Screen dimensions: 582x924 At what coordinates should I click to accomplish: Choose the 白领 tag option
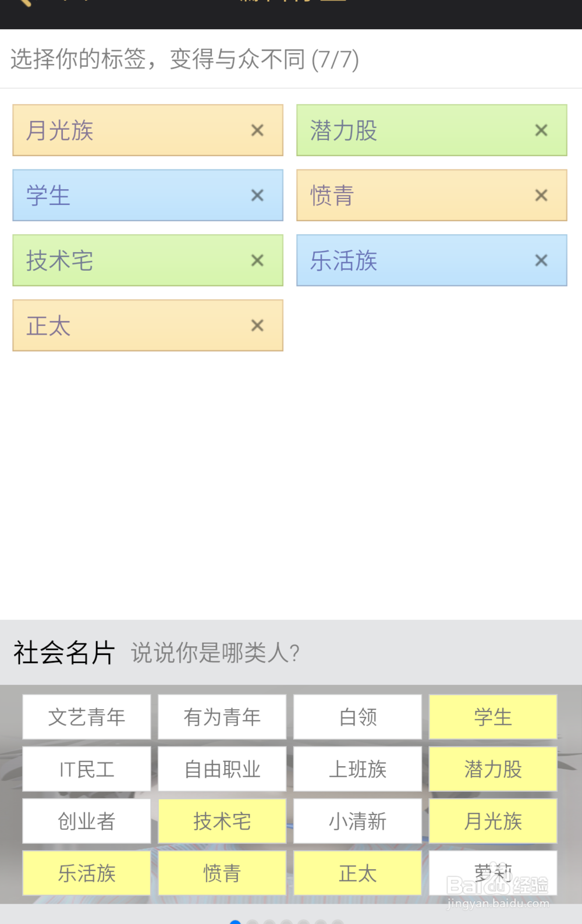tap(357, 717)
